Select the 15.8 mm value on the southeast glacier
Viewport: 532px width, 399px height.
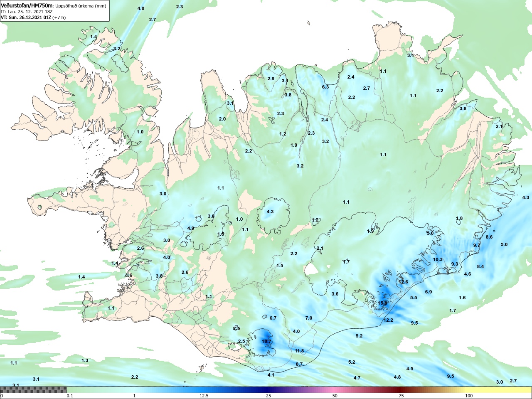tap(382, 303)
